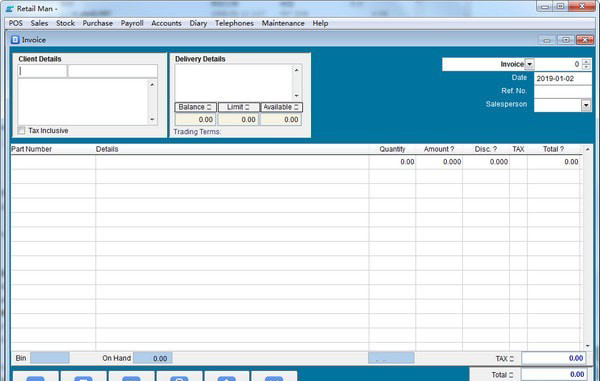The image size is (600, 381).
Task: Click the client name input field
Action: pos(112,71)
